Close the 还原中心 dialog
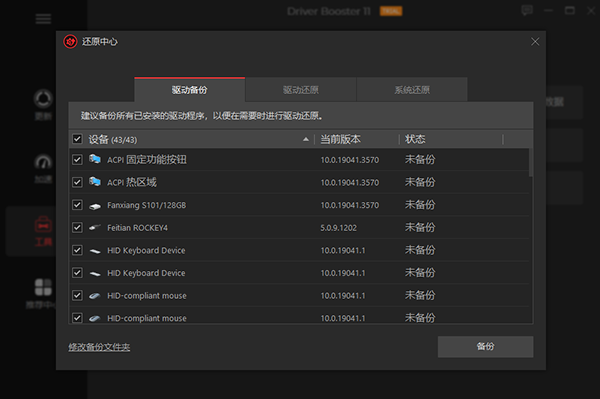The image size is (600, 399). 535,42
